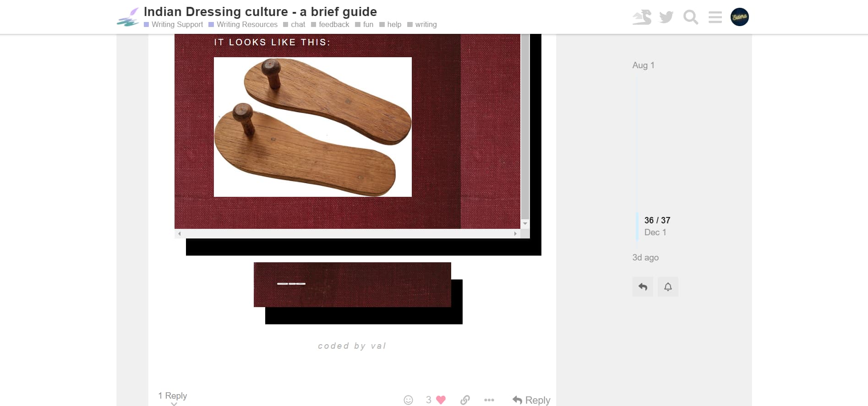Show more post actions with the ellipsis
The width and height of the screenshot is (868, 406).
(x=489, y=400)
